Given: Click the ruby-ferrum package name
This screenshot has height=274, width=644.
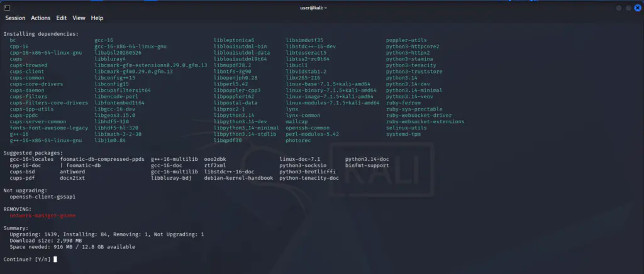Looking at the screenshot, I should (x=403, y=103).
